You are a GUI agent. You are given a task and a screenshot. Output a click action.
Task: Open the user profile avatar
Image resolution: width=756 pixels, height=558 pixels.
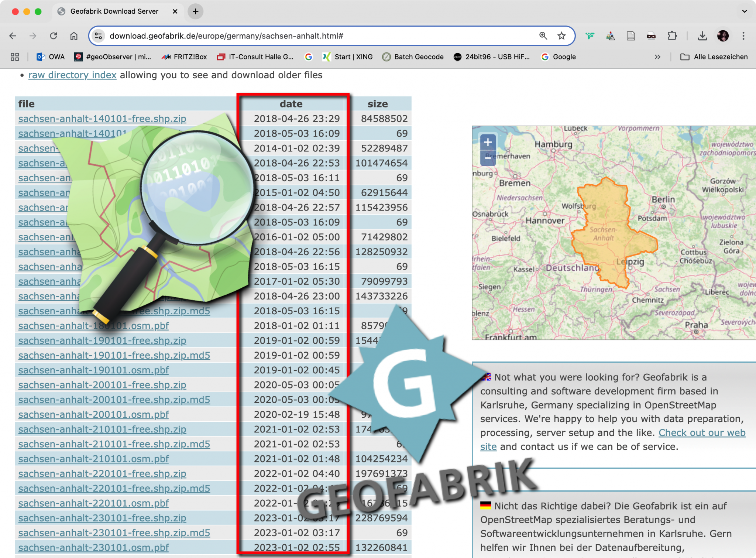(723, 36)
